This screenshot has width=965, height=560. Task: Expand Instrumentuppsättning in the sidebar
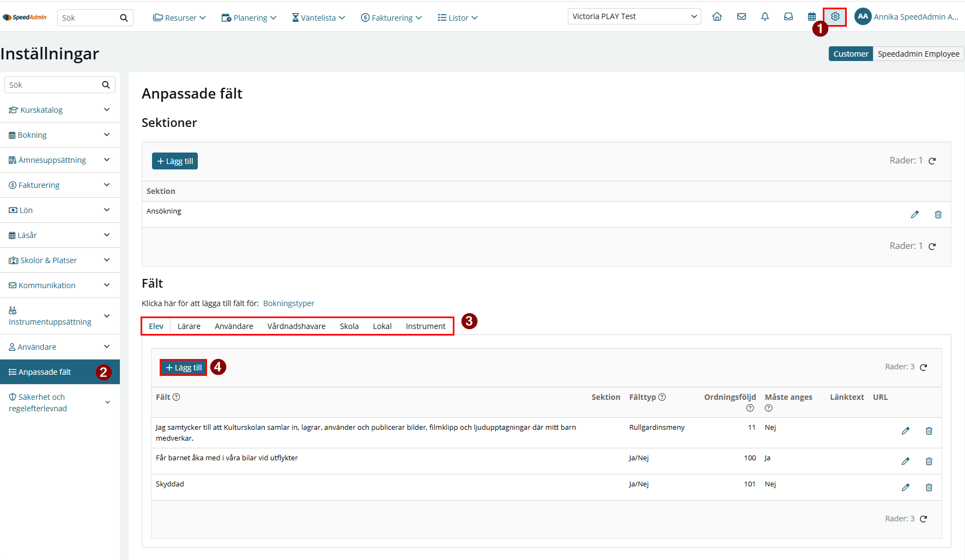60,316
